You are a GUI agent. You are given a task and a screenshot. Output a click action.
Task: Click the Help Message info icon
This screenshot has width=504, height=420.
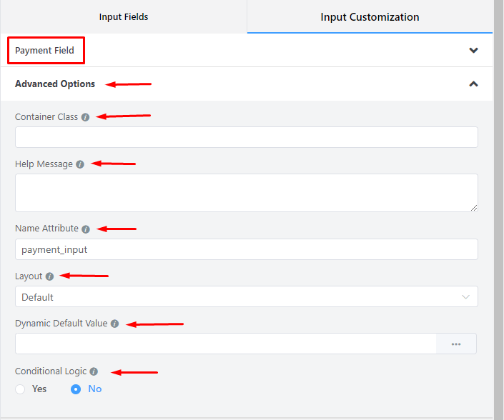tap(80, 164)
